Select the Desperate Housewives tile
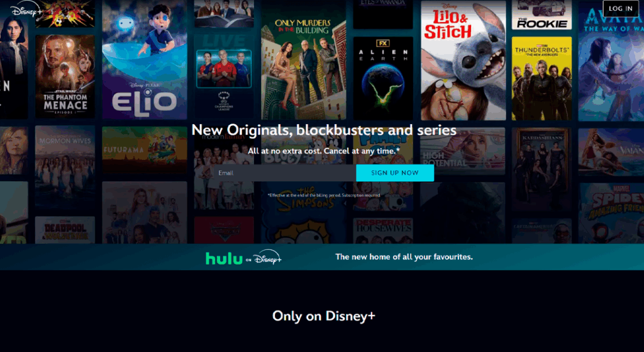This screenshot has height=352, width=644. tap(383, 230)
